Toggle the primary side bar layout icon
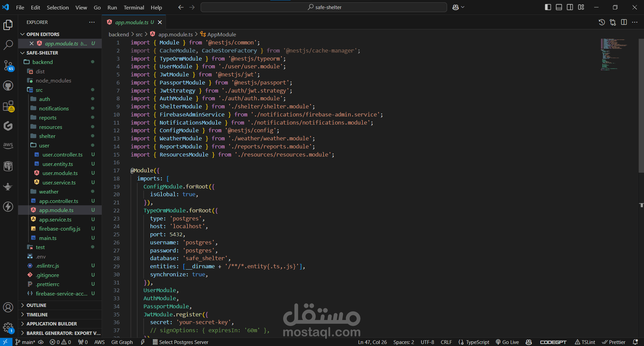The image size is (644, 346). click(x=548, y=7)
